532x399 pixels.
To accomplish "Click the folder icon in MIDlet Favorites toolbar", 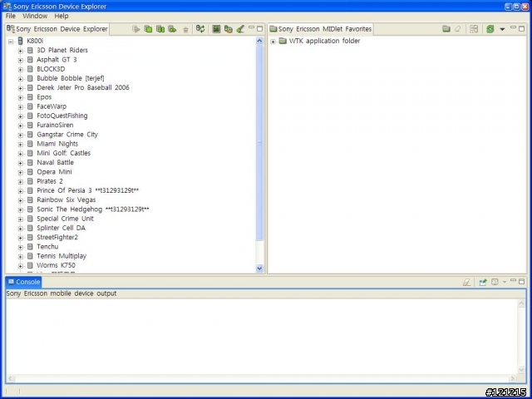I will coord(446,29).
